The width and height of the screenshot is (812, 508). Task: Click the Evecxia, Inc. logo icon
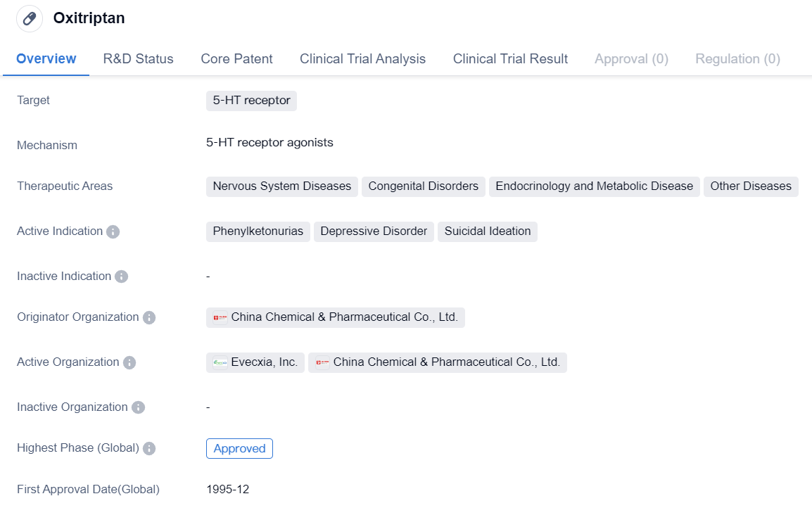220,362
